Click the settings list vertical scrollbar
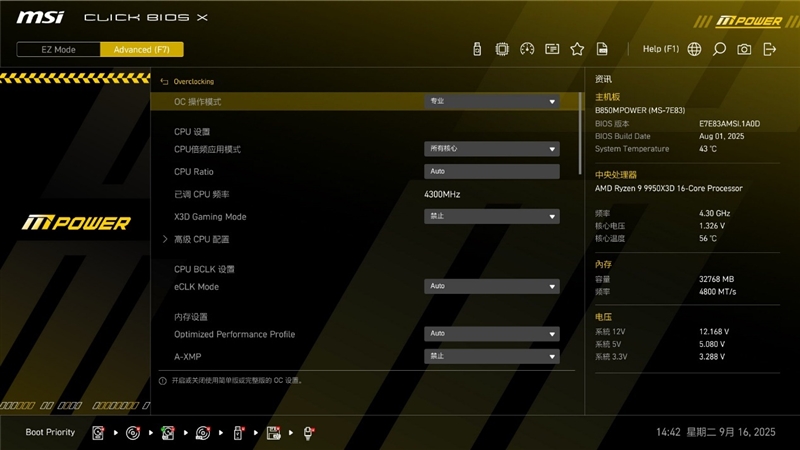This screenshot has width=800, height=450. coord(580,134)
